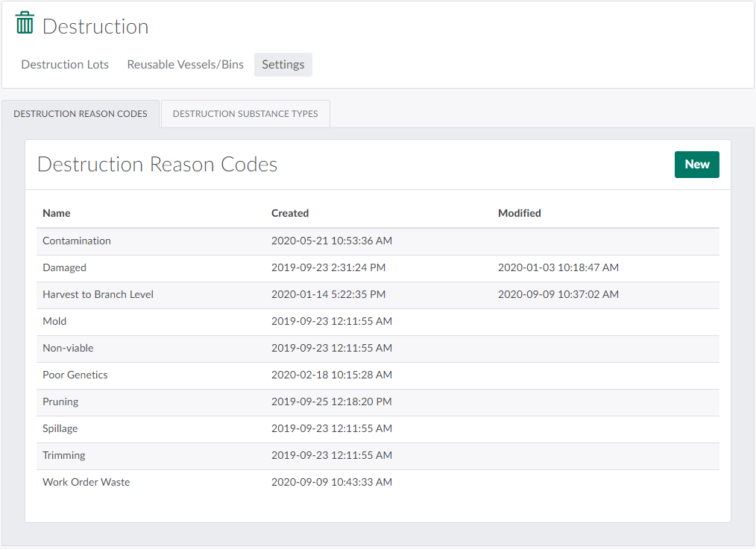Open the Work Order Waste entry
Viewport: 756px width, 549px height.
86,482
